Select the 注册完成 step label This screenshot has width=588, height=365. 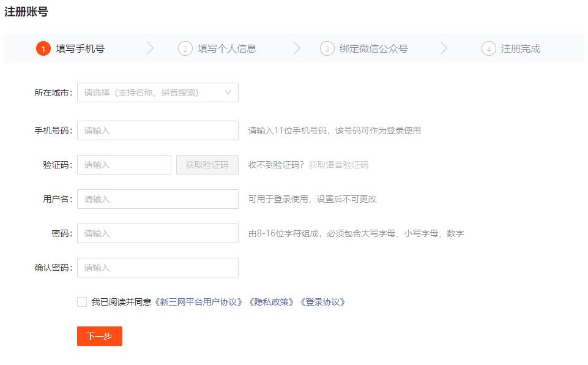(x=521, y=48)
